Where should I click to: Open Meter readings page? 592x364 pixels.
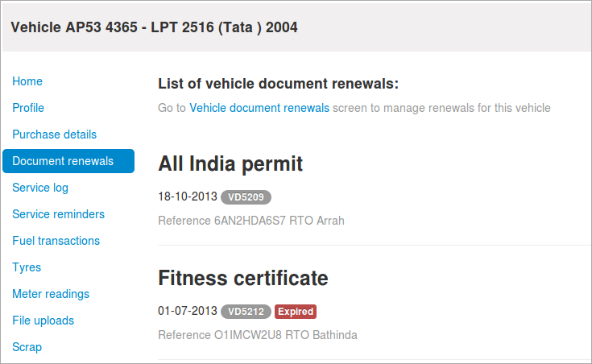click(x=51, y=294)
